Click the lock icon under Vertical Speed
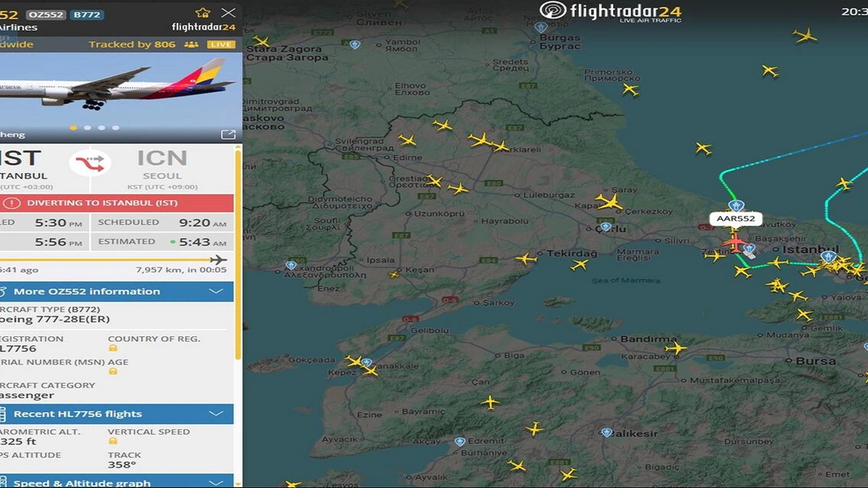 pyautogui.click(x=113, y=441)
